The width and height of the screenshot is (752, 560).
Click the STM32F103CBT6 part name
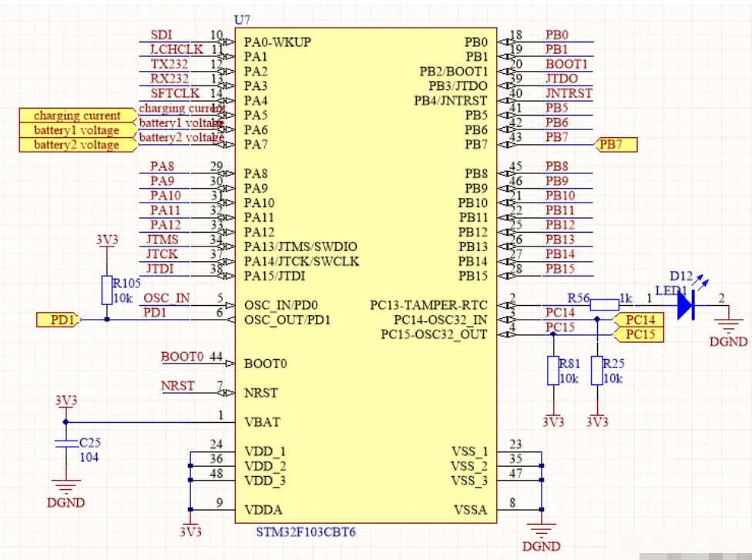tap(306, 531)
